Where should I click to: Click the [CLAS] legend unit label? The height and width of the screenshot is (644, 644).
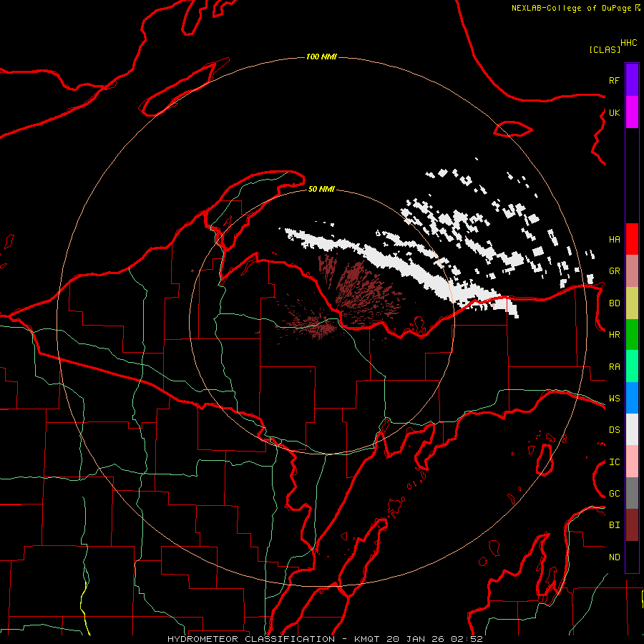coord(605,49)
